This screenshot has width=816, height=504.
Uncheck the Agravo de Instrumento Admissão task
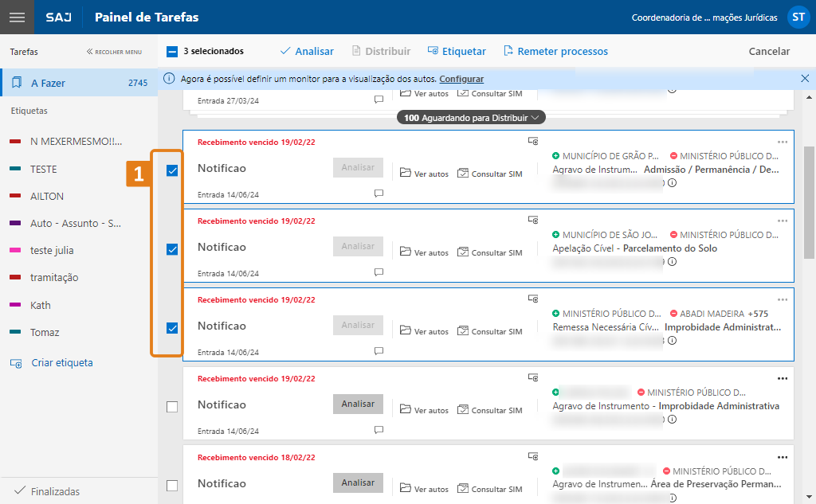172,170
